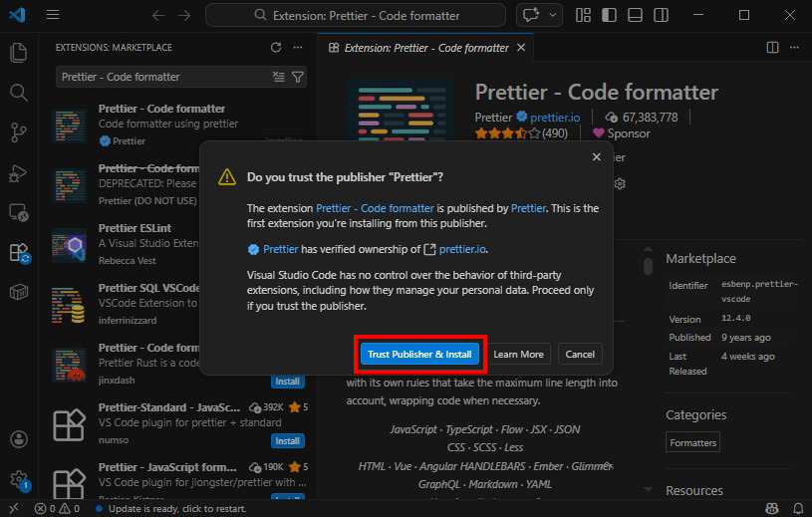Open Extensions view More Actions menu
This screenshot has width=812, height=517.
coord(298,47)
